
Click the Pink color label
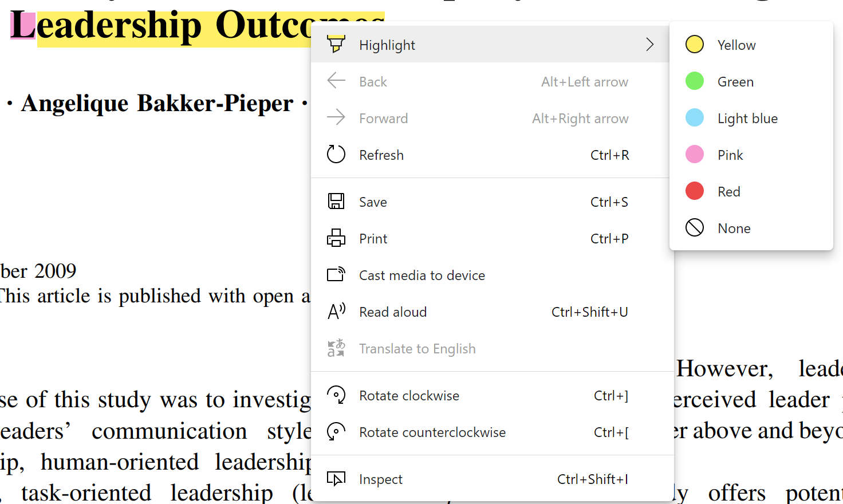click(x=730, y=155)
